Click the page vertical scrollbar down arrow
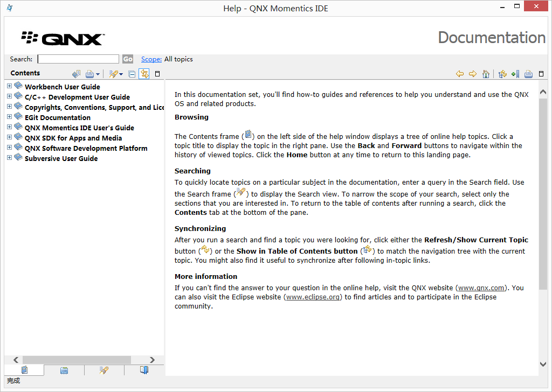 tap(543, 364)
